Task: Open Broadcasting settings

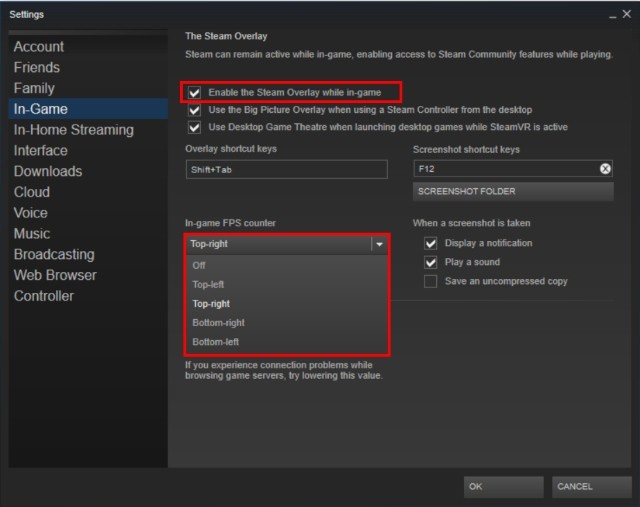Action: point(88,254)
